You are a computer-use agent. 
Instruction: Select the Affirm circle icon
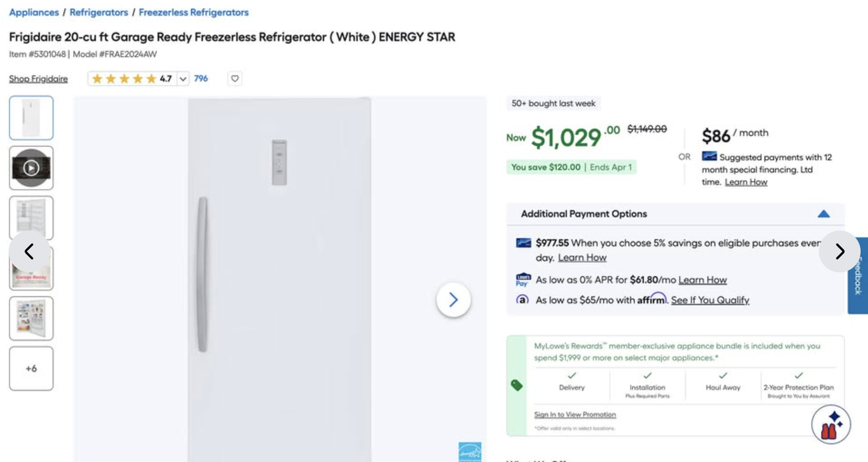[x=522, y=300]
